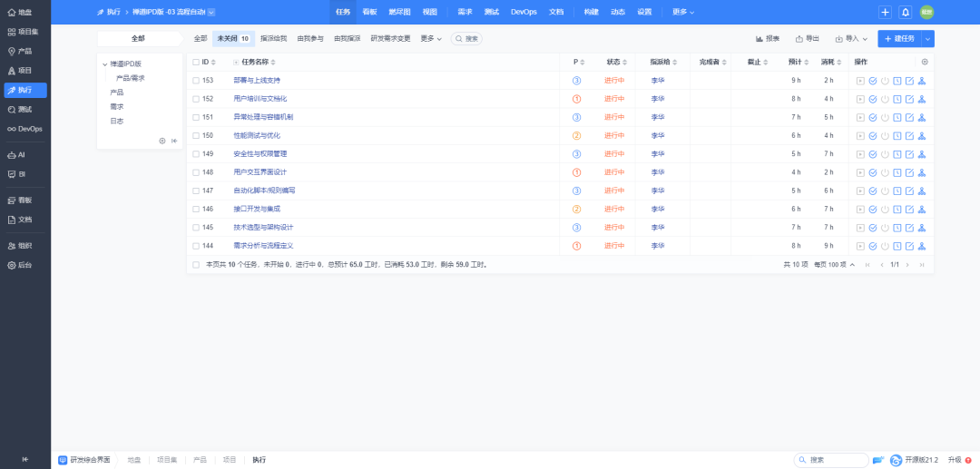Open dropdown arrow beside 建任务 button
The width and height of the screenshot is (980, 469).
926,39
